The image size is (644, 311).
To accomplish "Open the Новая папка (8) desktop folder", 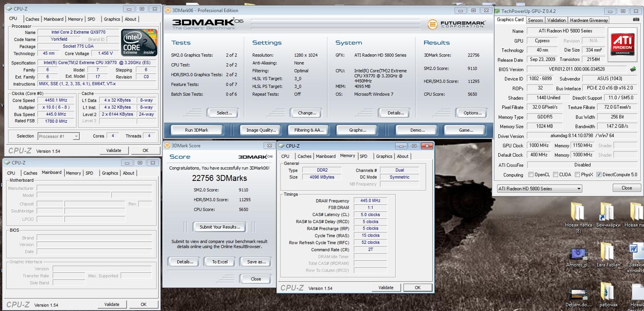I will coord(578,217).
